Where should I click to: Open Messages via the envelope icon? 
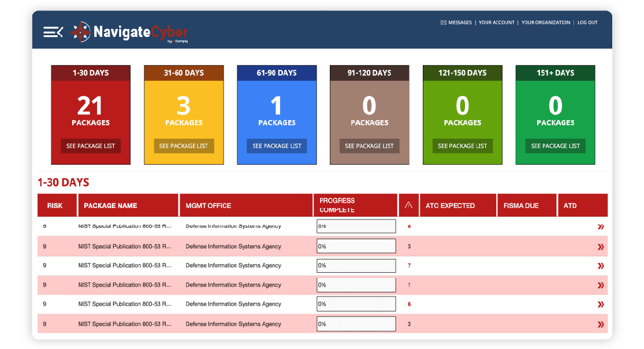pos(444,23)
